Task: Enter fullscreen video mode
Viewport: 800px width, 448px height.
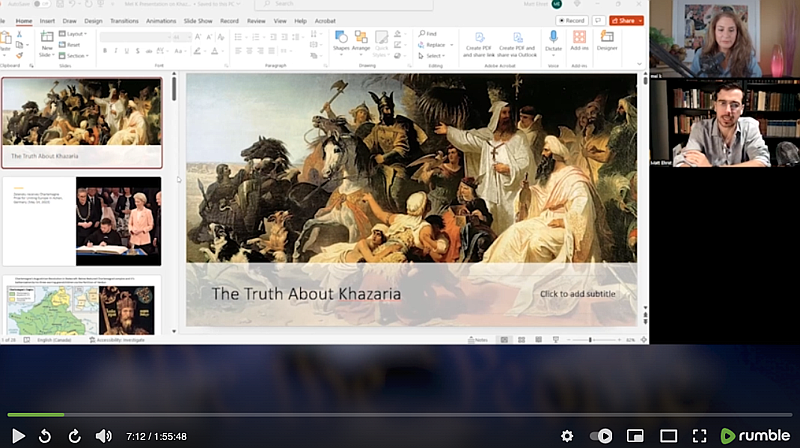Action: pos(700,436)
